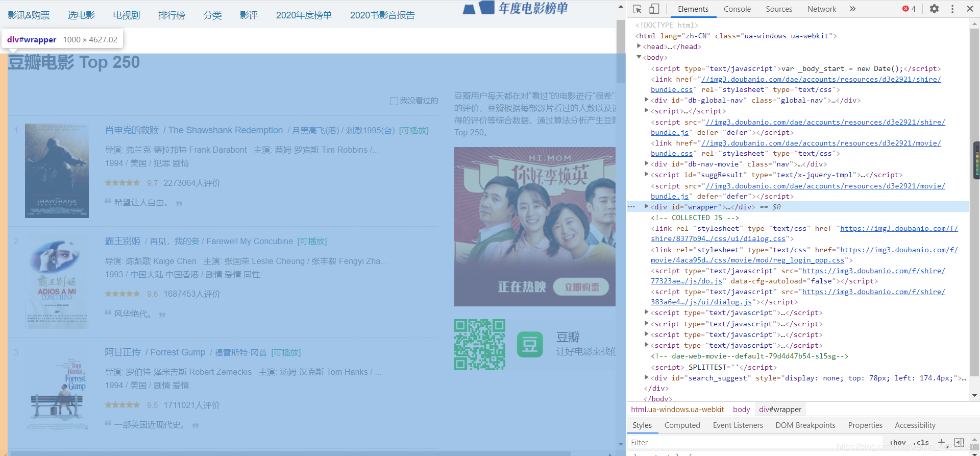Open DevTools settings gear
Screen dimensions: 980x456
coord(934,9)
